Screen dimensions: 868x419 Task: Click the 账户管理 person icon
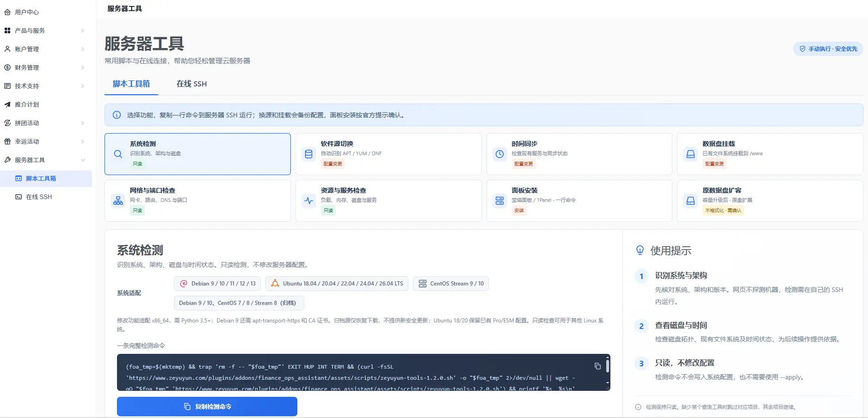pyautogui.click(x=7, y=49)
